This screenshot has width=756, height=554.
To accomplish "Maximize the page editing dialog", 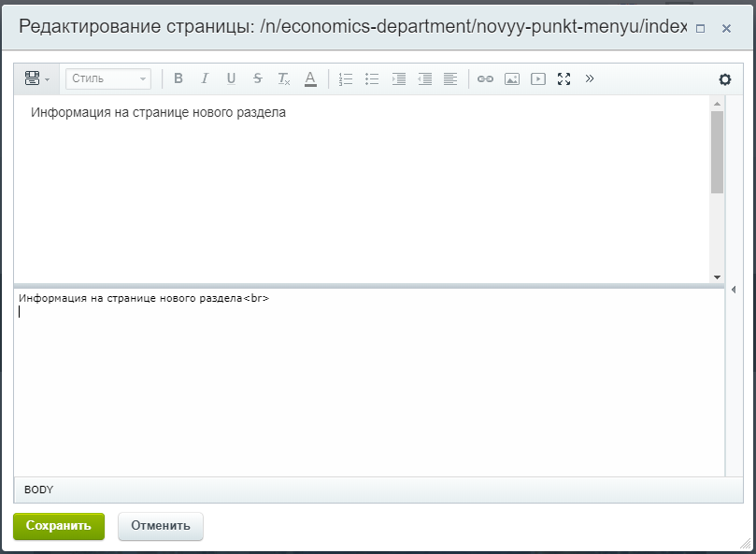I will click(x=701, y=28).
